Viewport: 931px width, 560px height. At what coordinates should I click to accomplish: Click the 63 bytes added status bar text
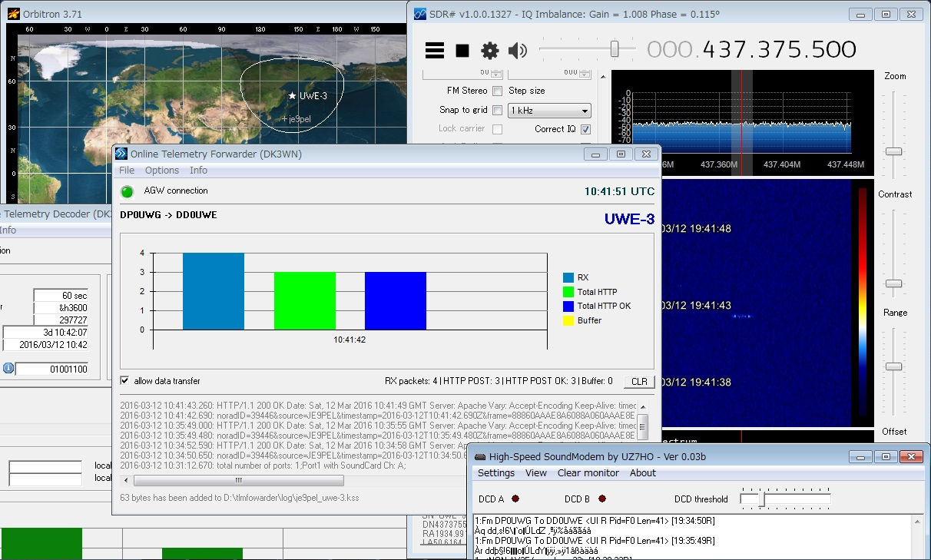[240, 498]
